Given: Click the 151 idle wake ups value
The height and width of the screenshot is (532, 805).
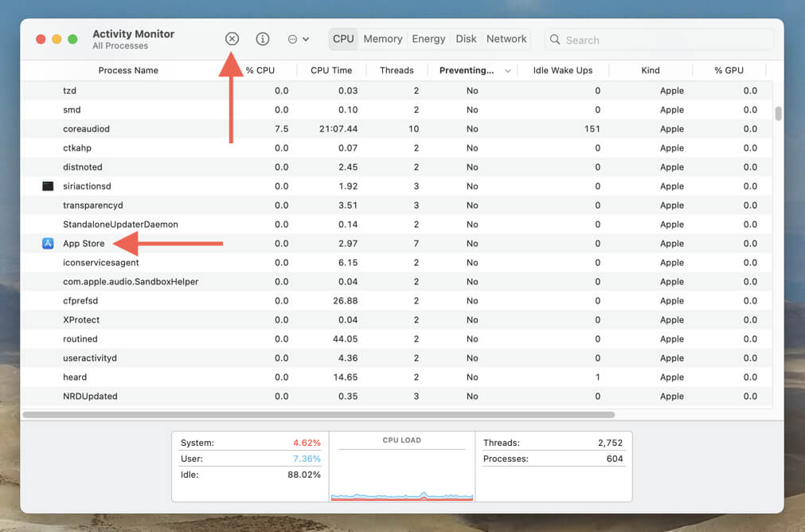Looking at the screenshot, I should tap(592, 129).
